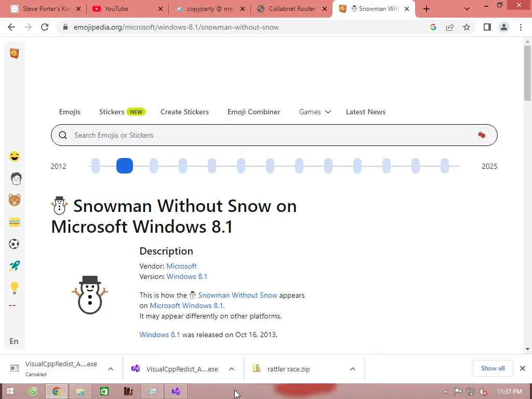Open File Explorer from the taskbar
Viewport: 532px width, 399px height.
point(80,392)
